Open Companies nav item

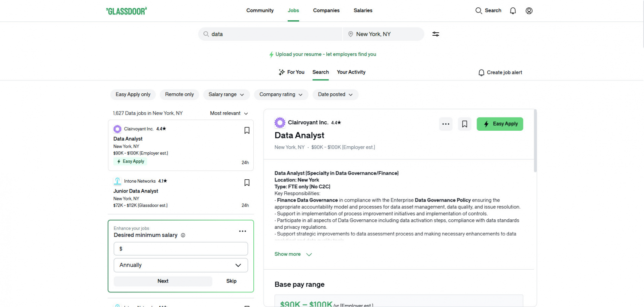(x=326, y=11)
